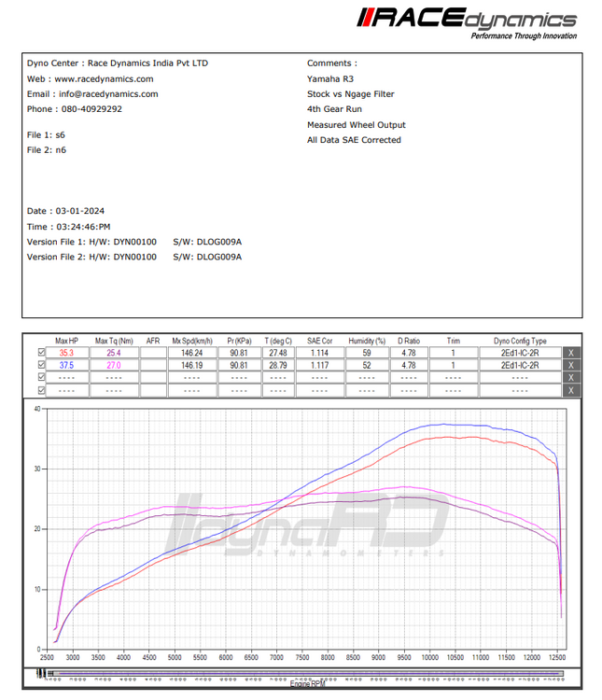Remove the 37.5 HP run with its X button
The width and height of the screenshot is (602, 700).
coord(571,365)
